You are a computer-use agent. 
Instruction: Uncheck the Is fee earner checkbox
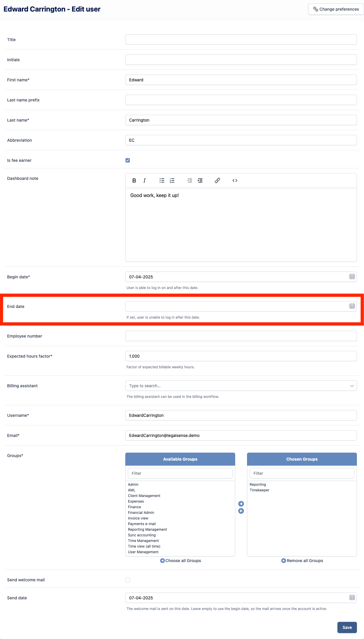128,160
